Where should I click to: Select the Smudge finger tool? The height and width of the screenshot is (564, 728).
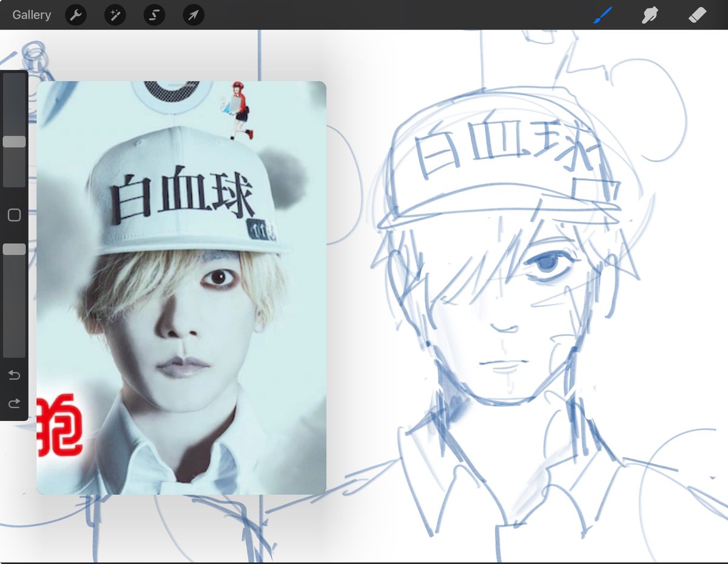(x=650, y=15)
